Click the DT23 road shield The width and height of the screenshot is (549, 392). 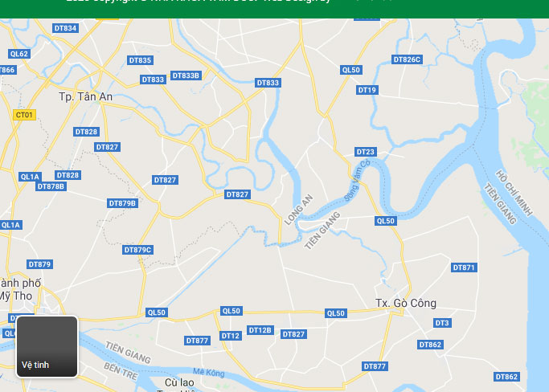coord(366,152)
